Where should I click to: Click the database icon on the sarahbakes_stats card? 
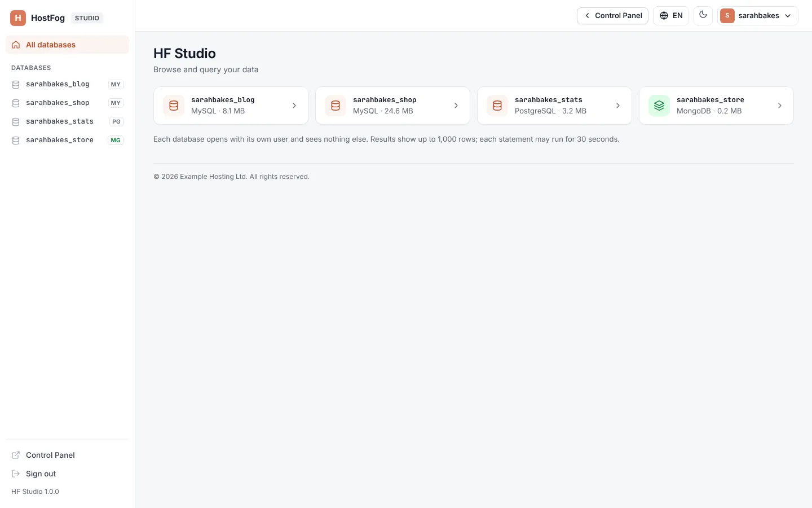point(497,106)
